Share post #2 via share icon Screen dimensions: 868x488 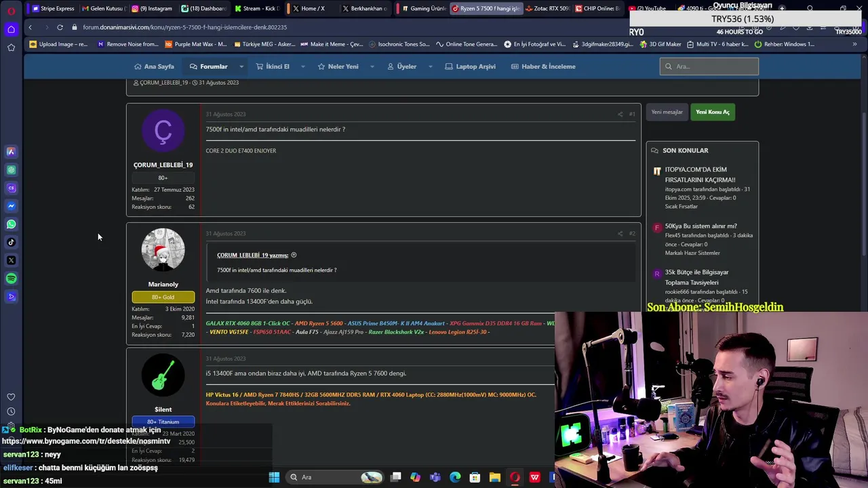(620, 234)
